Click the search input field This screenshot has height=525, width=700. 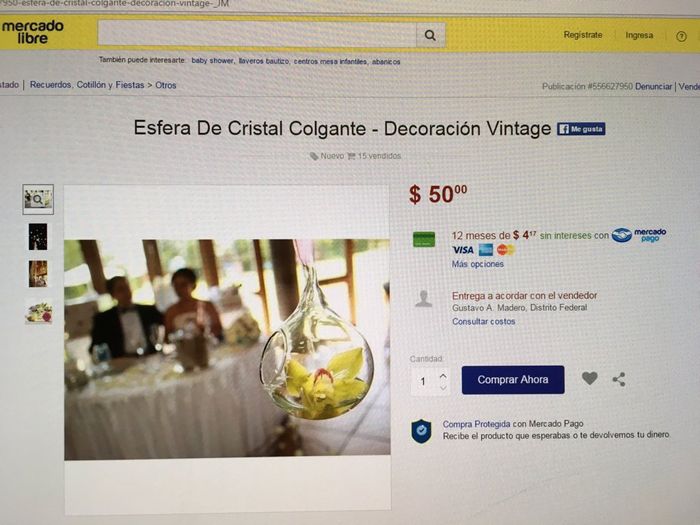[257, 33]
